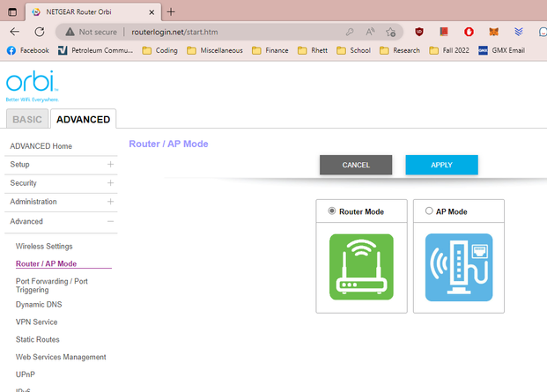Select the Router Mode radio button
This screenshot has width=547, height=392.
point(332,211)
